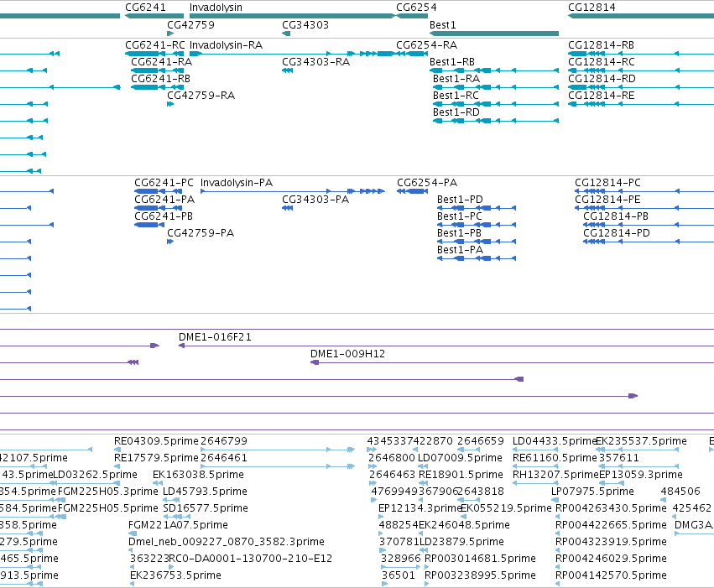Select protein CG6254-PA label
Screen dimensions: 714x588
point(427,183)
